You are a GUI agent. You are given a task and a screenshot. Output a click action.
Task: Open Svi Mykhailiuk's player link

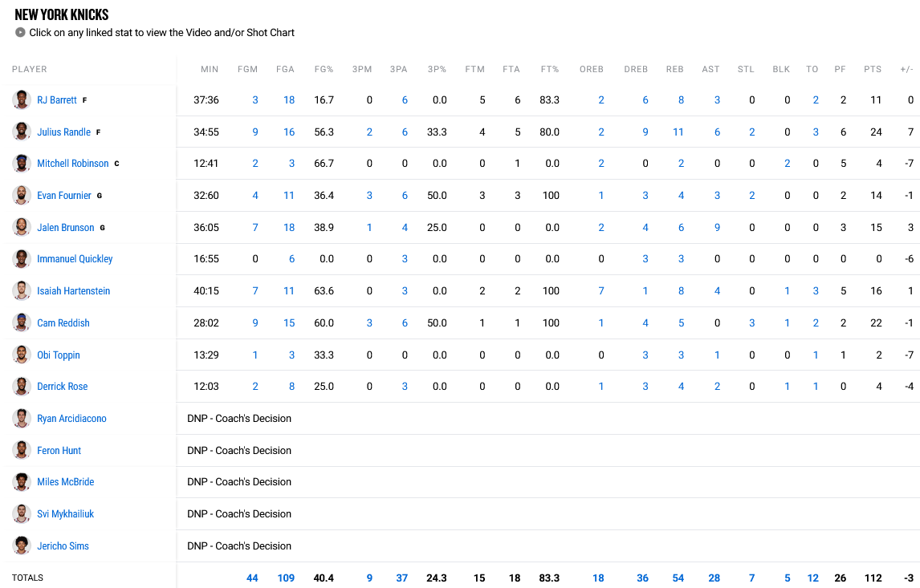(x=65, y=514)
